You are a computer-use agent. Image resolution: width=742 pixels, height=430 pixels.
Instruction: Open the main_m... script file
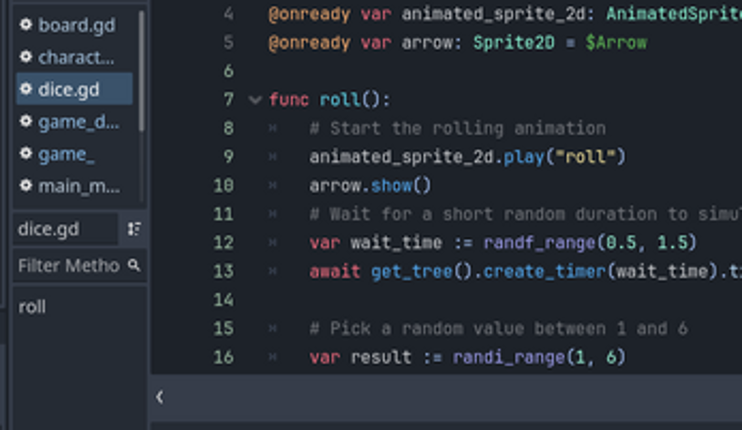tap(78, 186)
